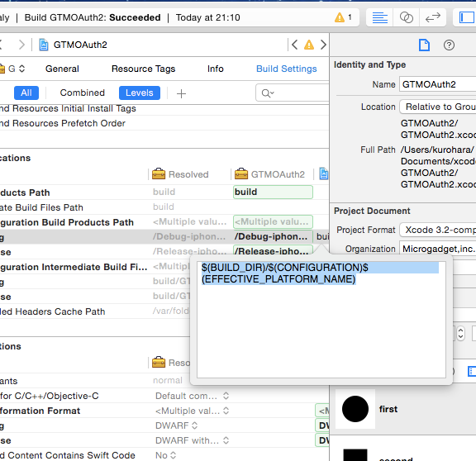Select the '/Release-ipho…' value in GTMOAuth2 column

(273, 250)
